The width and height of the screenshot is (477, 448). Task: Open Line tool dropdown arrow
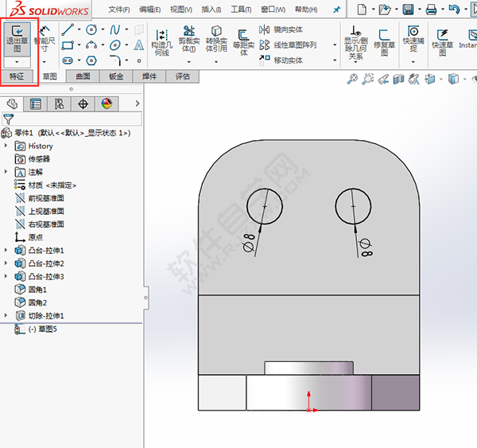(79, 29)
